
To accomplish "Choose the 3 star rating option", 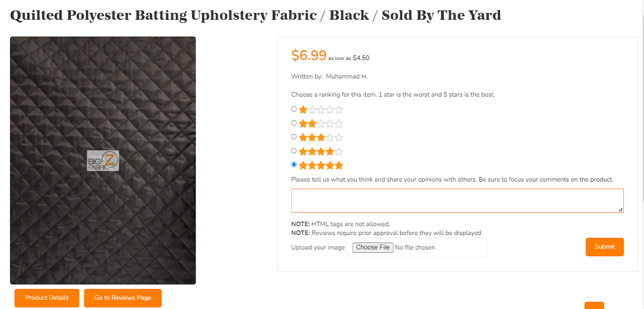I will 294,137.
